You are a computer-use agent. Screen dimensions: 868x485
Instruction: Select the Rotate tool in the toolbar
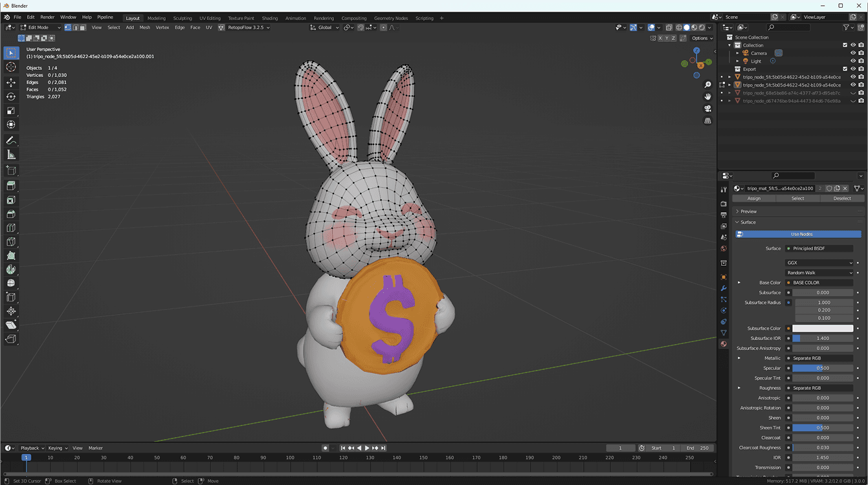pos(10,96)
